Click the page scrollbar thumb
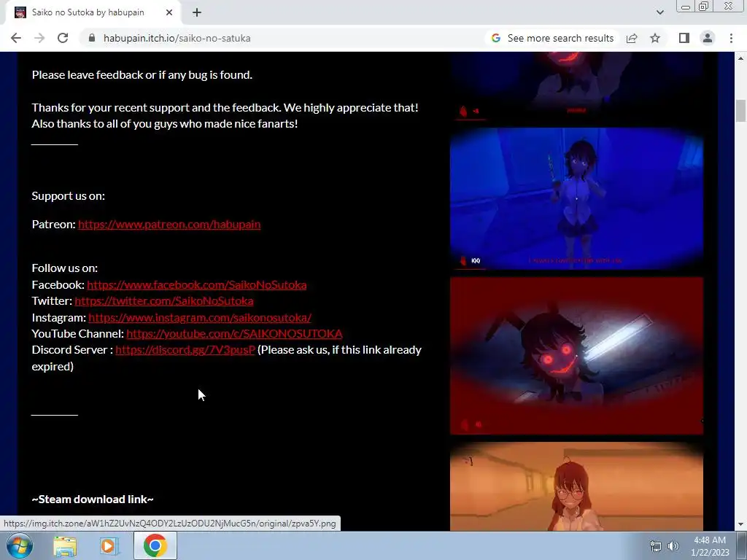 point(740,111)
